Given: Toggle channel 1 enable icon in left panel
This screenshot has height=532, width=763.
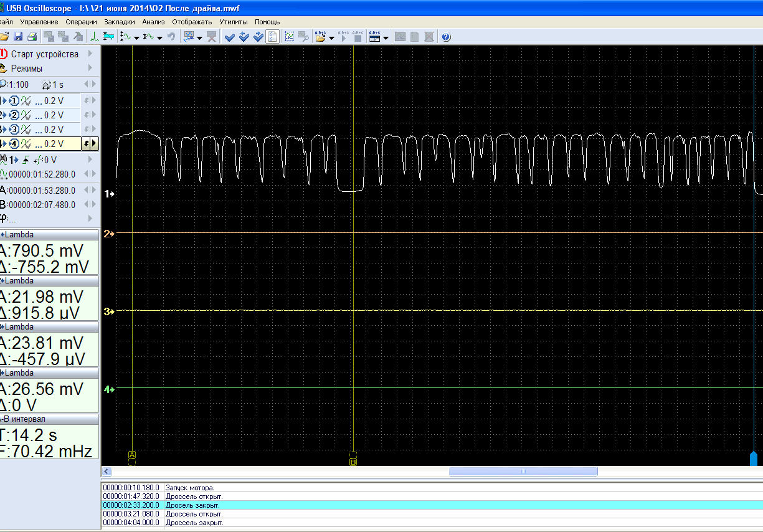Looking at the screenshot, I should [15, 101].
